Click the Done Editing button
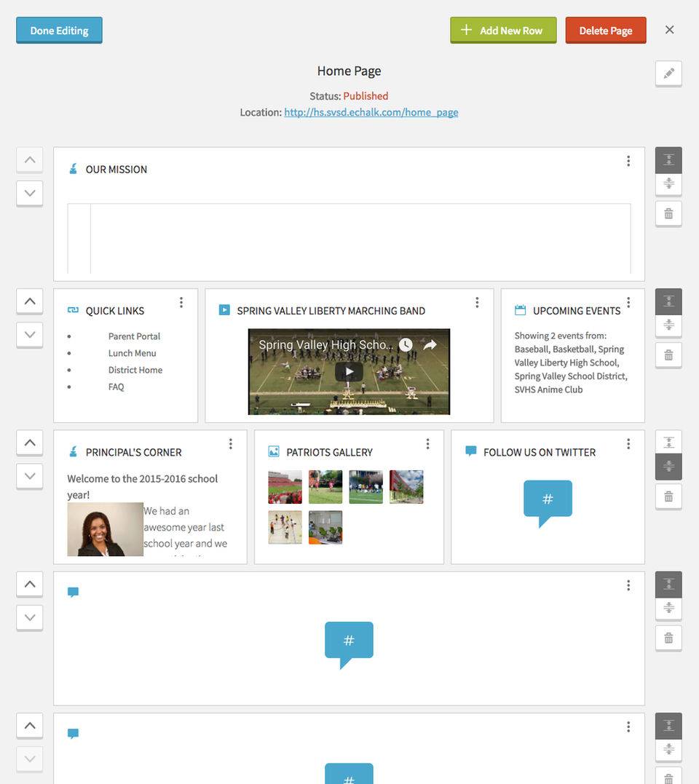This screenshot has height=784, width=699. pyautogui.click(x=59, y=31)
